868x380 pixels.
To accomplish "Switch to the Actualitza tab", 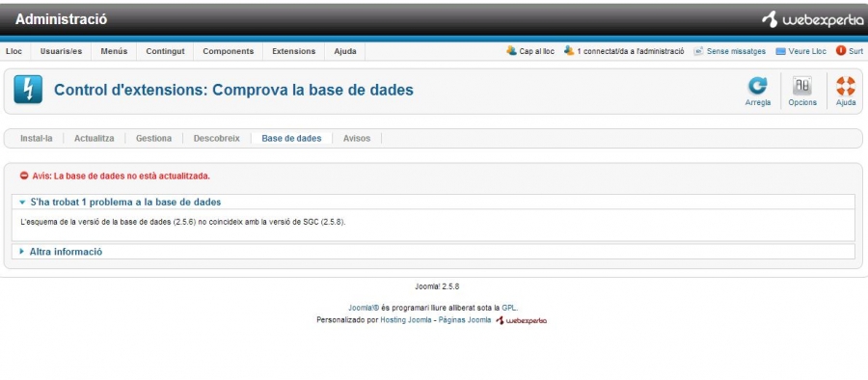I will tap(95, 139).
